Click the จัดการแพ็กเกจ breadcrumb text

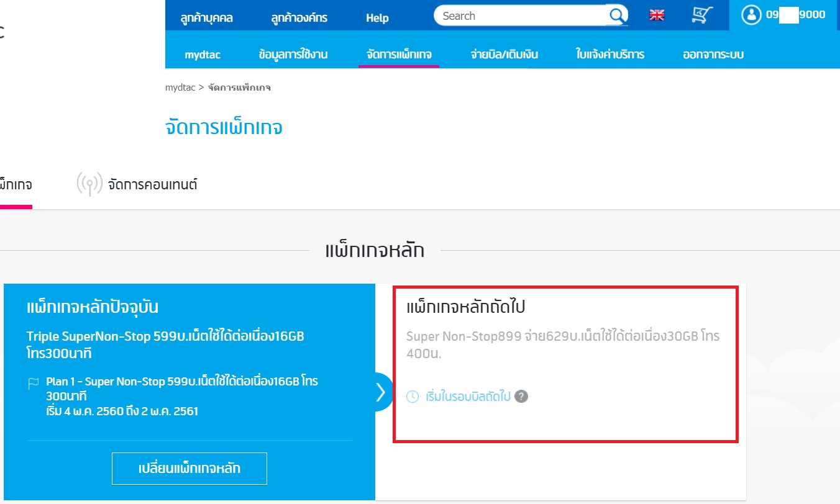point(239,88)
